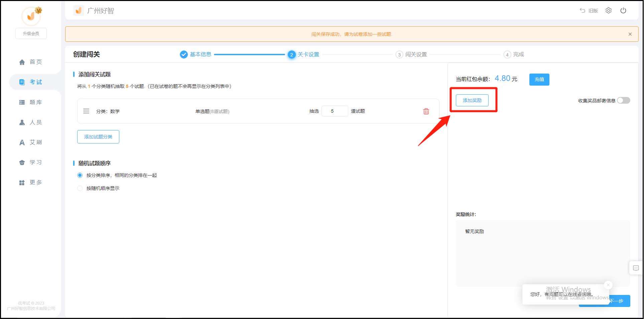Toggle 收集奖品邮寄信息 switch
This screenshot has width=644, height=319.
(623, 100)
